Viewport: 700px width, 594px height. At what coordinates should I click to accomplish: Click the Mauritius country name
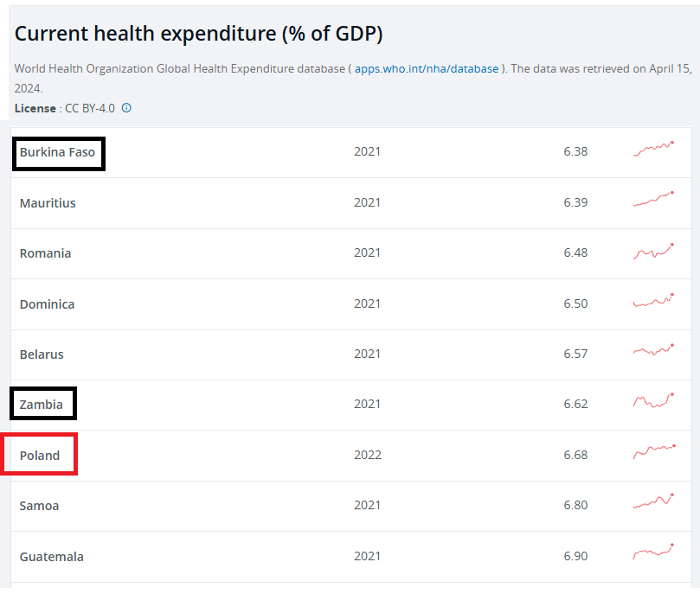click(48, 203)
